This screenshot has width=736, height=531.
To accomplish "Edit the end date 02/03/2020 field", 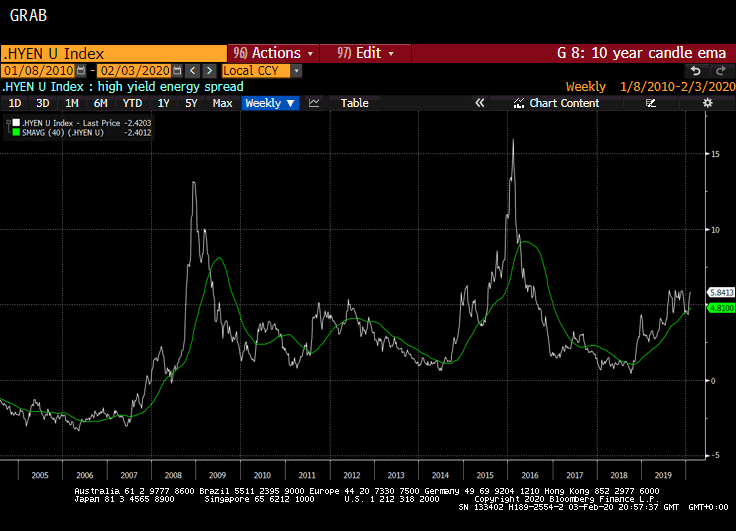I will point(135,71).
